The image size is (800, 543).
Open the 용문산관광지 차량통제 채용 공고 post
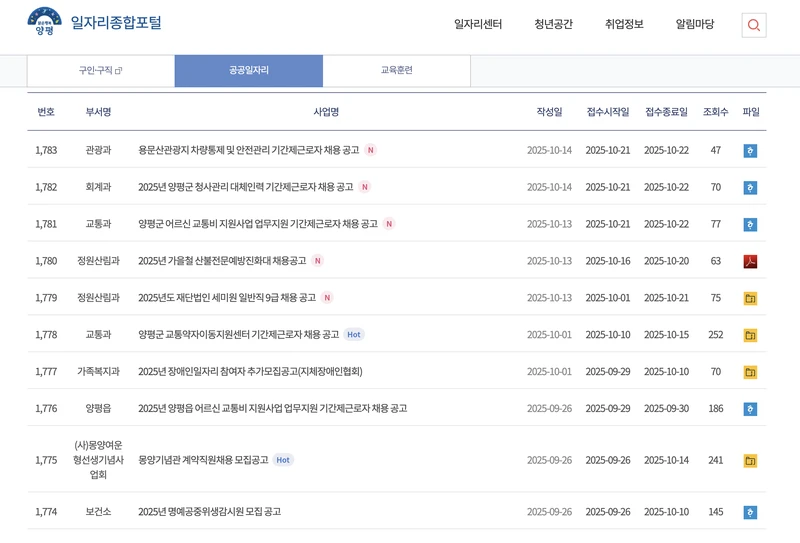point(248,151)
